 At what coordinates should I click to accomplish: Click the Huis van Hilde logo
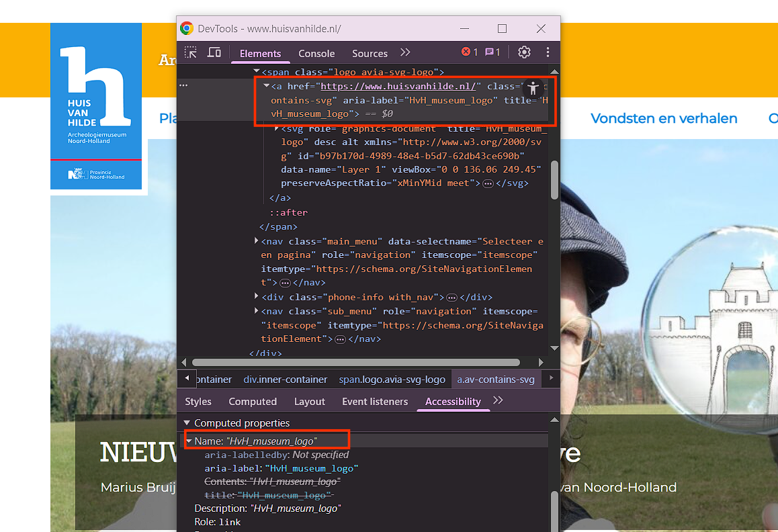96,107
